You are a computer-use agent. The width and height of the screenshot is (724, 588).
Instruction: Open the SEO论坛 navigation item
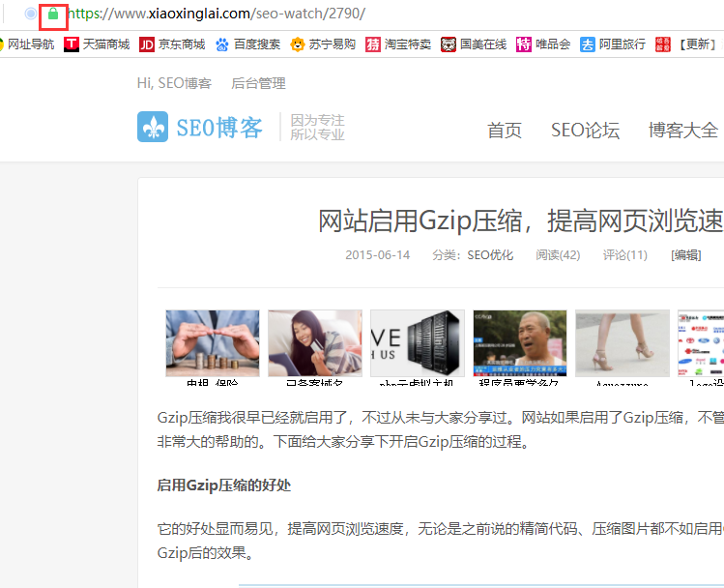[x=585, y=130]
